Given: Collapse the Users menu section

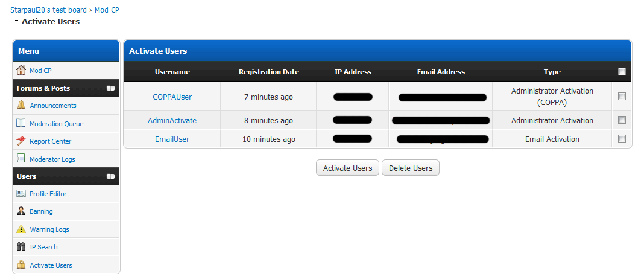Looking at the screenshot, I should click(110, 176).
